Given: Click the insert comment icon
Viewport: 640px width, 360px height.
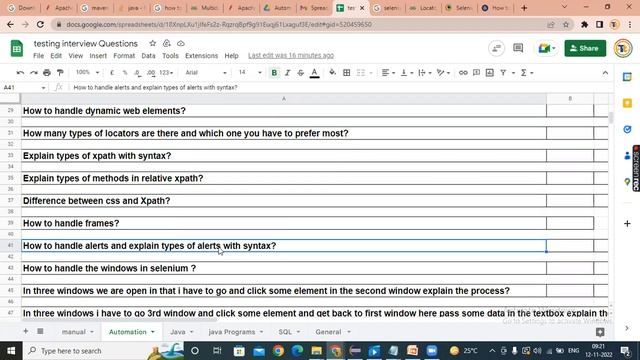Looking at the screenshot, I should pyautogui.click(x=476, y=73).
